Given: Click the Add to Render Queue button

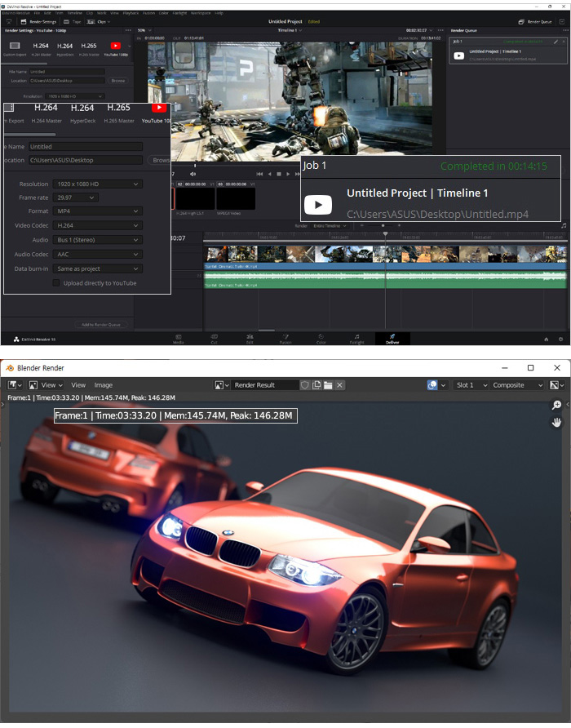Looking at the screenshot, I should coord(101,324).
